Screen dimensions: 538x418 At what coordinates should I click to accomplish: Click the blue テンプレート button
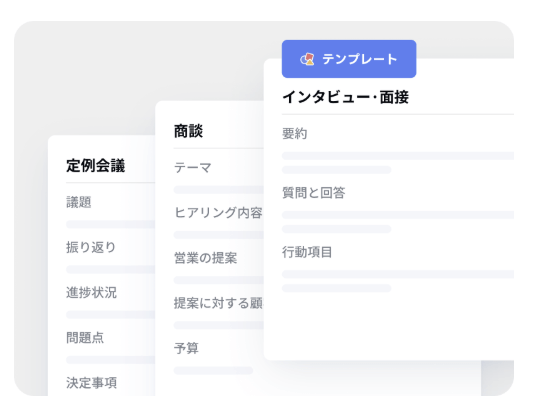(x=349, y=59)
